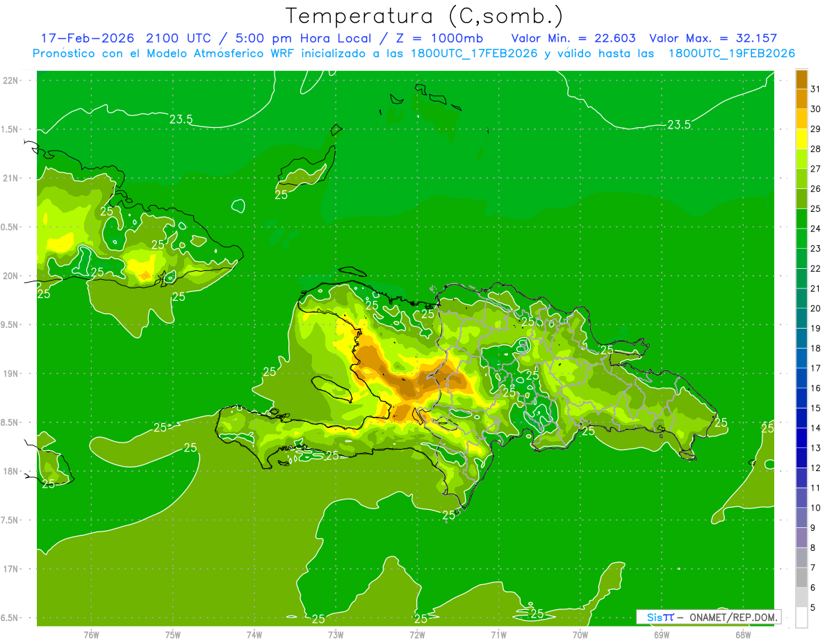This screenshot has width=834, height=644.
Task: Click the "72W" longitude axis label
Action: coord(417,634)
